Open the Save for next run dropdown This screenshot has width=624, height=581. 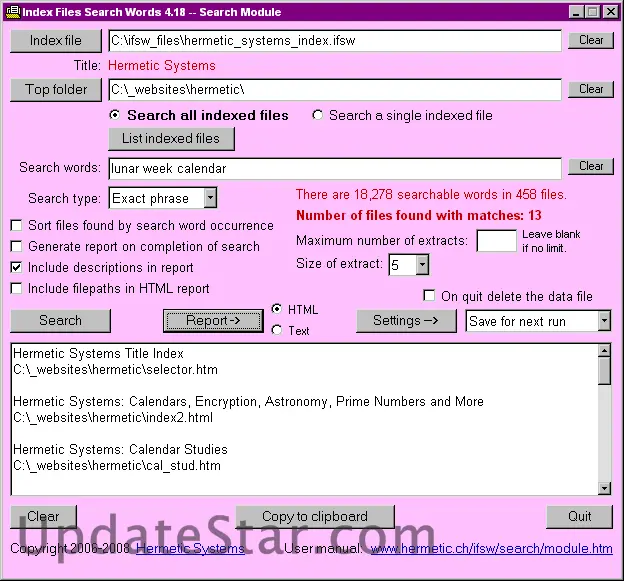coord(604,321)
